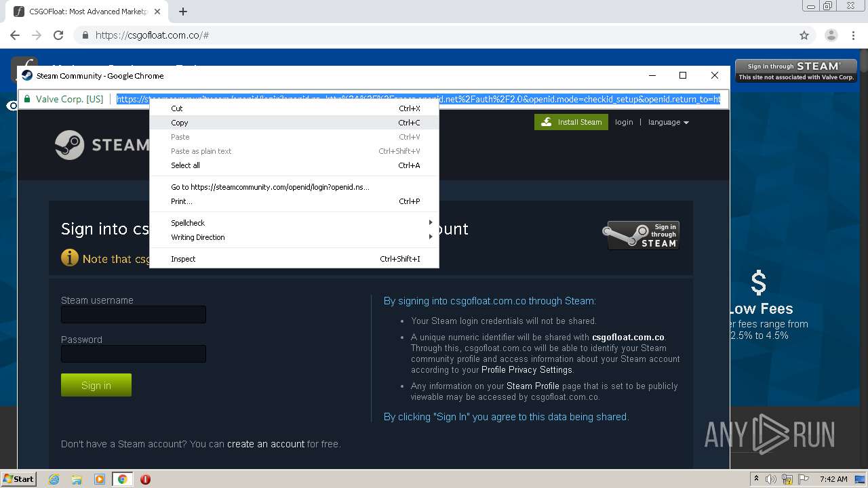
Task: Click the main window address bar URL
Action: click(x=152, y=35)
